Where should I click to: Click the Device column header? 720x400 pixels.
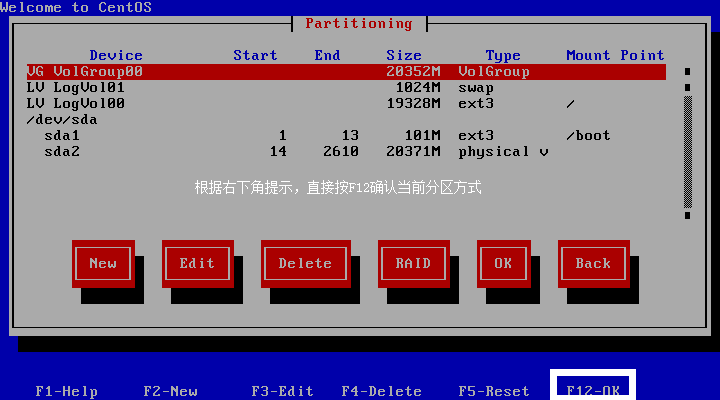pyautogui.click(x=116, y=56)
